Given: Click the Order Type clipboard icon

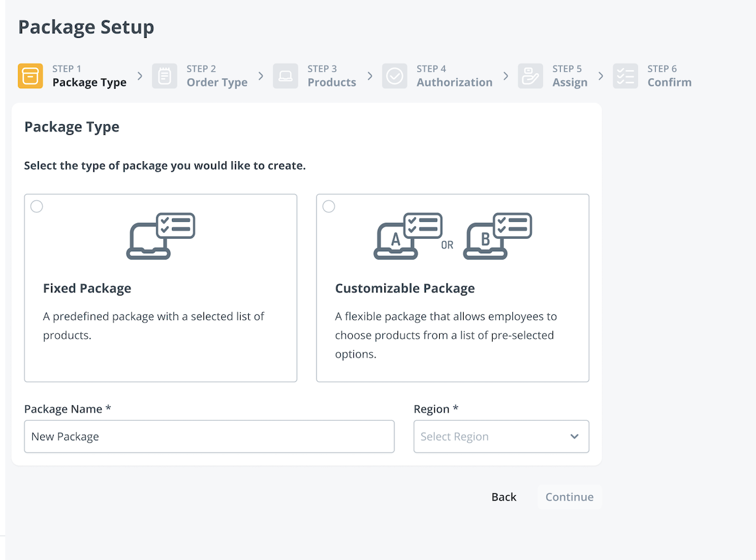Looking at the screenshot, I should (x=164, y=76).
